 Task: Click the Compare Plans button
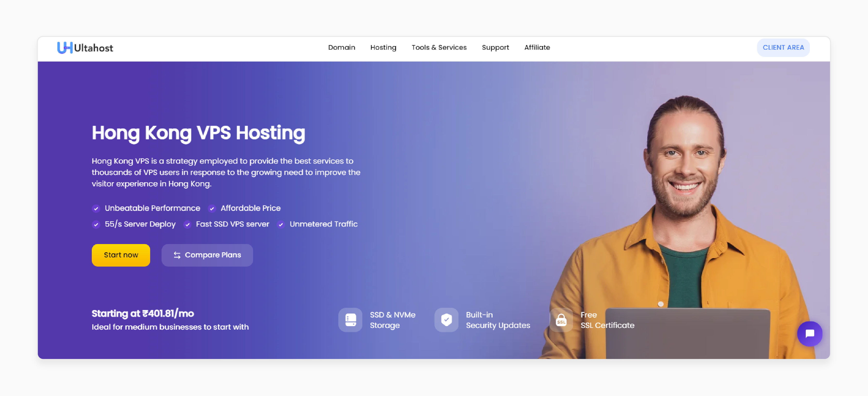[207, 255]
